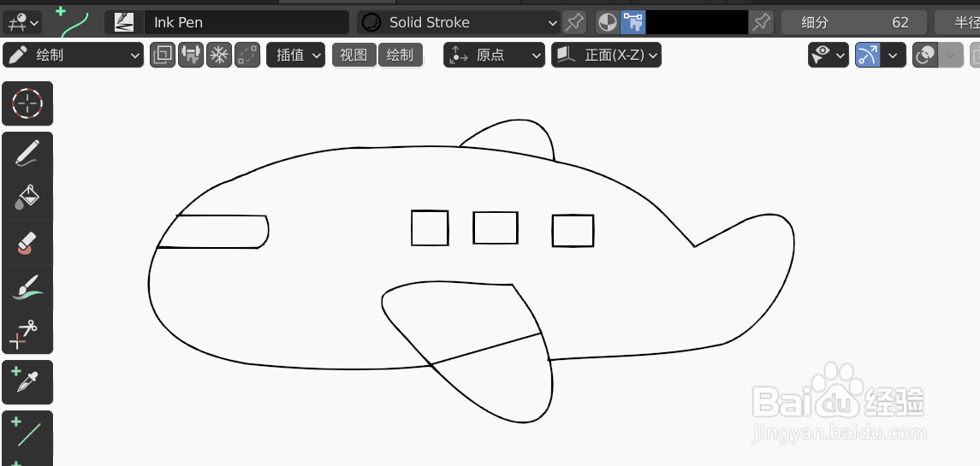Viewport: 980px width, 466px height.
Task: Select the Tint brush tool
Action: coord(27,286)
